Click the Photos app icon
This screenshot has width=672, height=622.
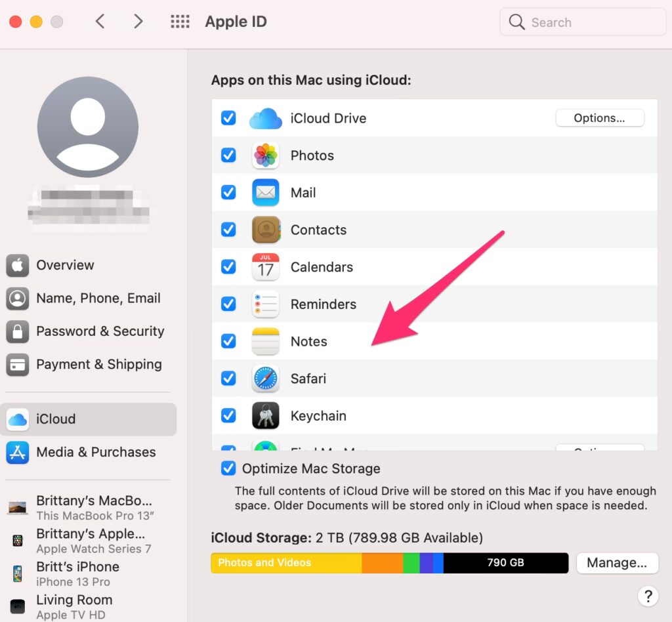(265, 155)
